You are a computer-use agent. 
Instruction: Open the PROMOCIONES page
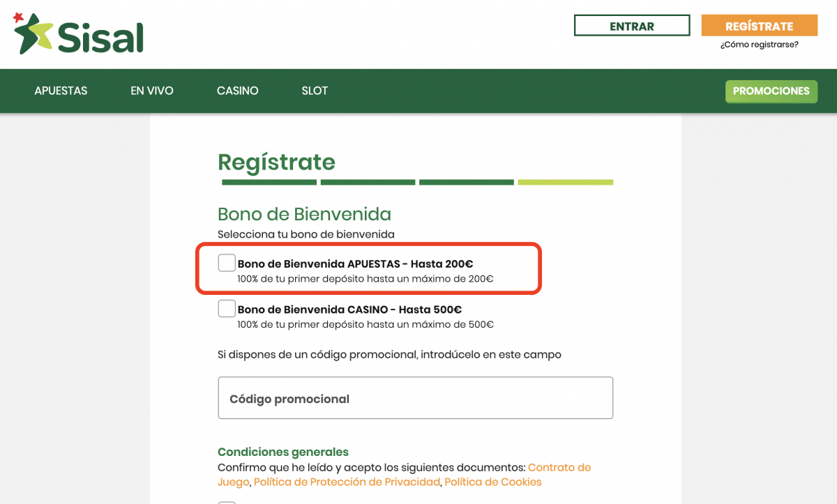pos(771,91)
